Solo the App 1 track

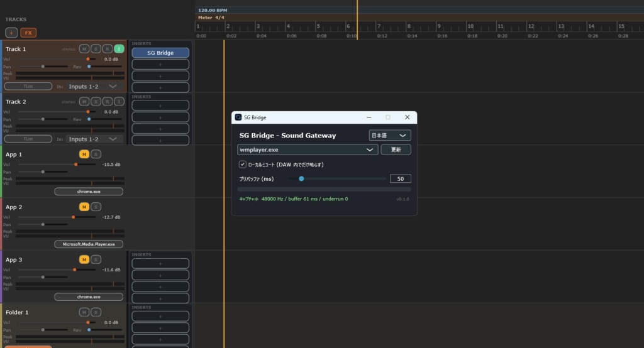pos(96,155)
